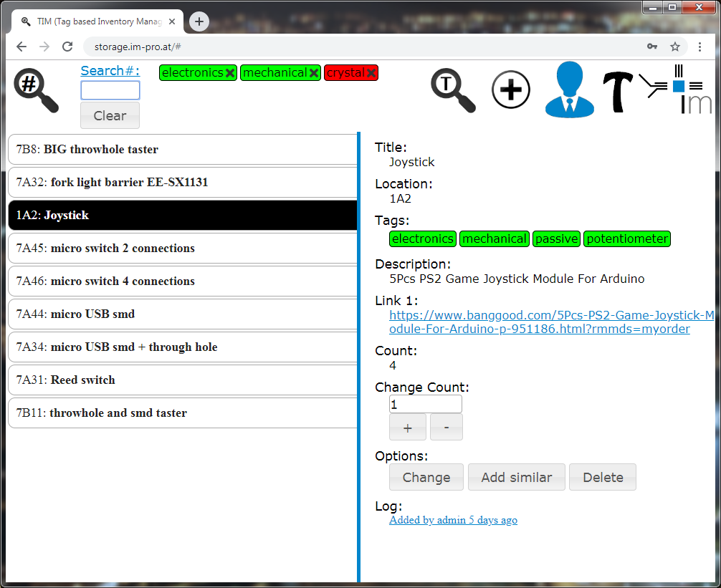Click the electronics tag in item details
The image size is (721, 588).
click(423, 239)
